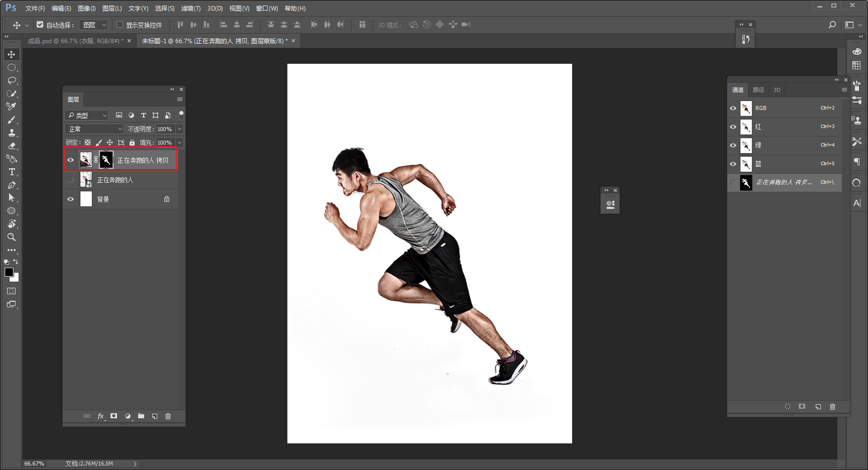
Task: Delete layer with Layers panel trash icon
Action: tap(168, 416)
